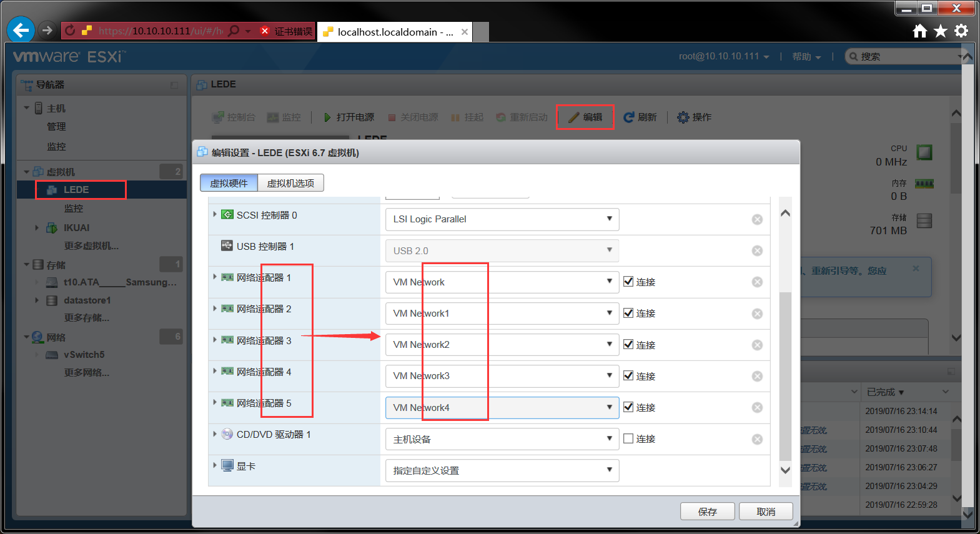Open more networks link in navigator
The height and width of the screenshot is (534, 980).
click(x=86, y=373)
